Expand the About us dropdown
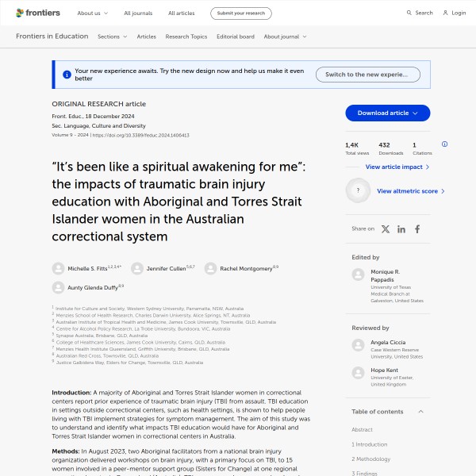Viewport: 476px width, 476px height. (x=92, y=13)
